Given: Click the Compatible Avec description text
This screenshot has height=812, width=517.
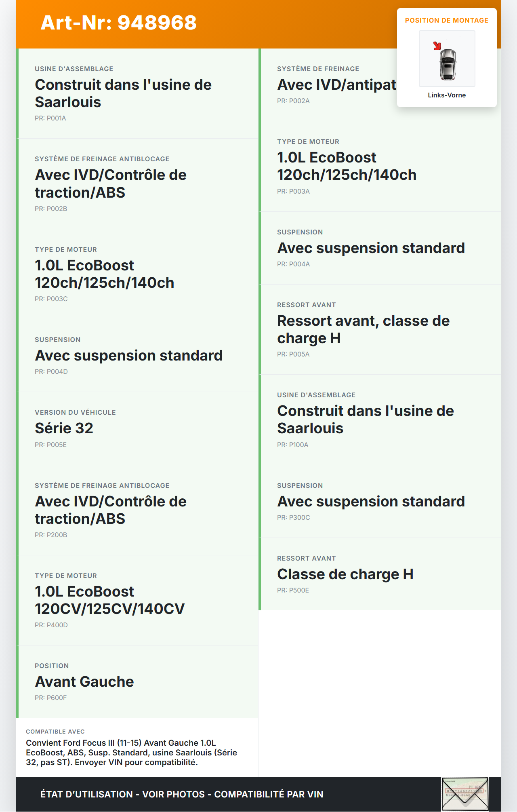Looking at the screenshot, I should tap(132, 753).
